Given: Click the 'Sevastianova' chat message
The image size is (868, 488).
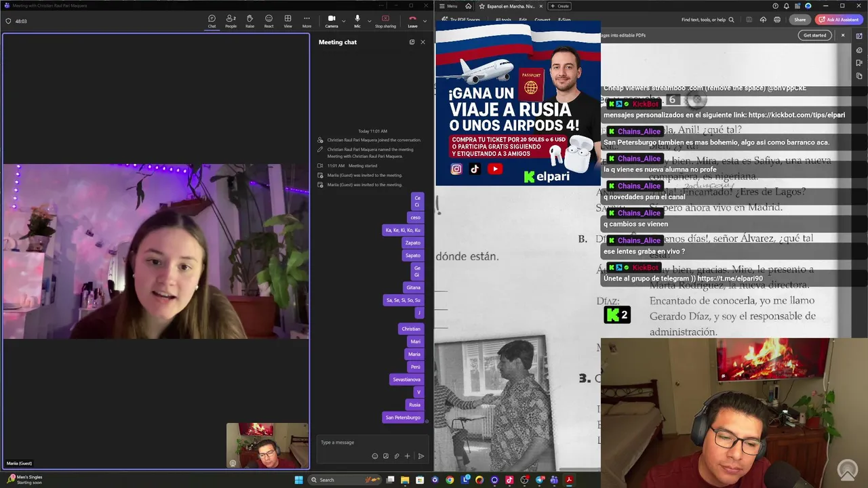Looking at the screenshot, I should (407, 380).
